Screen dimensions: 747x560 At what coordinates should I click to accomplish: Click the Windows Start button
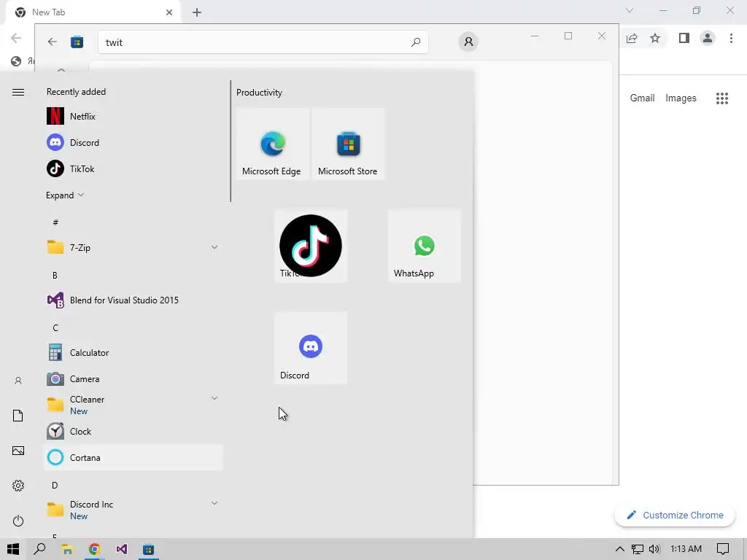tap(13, 549)
